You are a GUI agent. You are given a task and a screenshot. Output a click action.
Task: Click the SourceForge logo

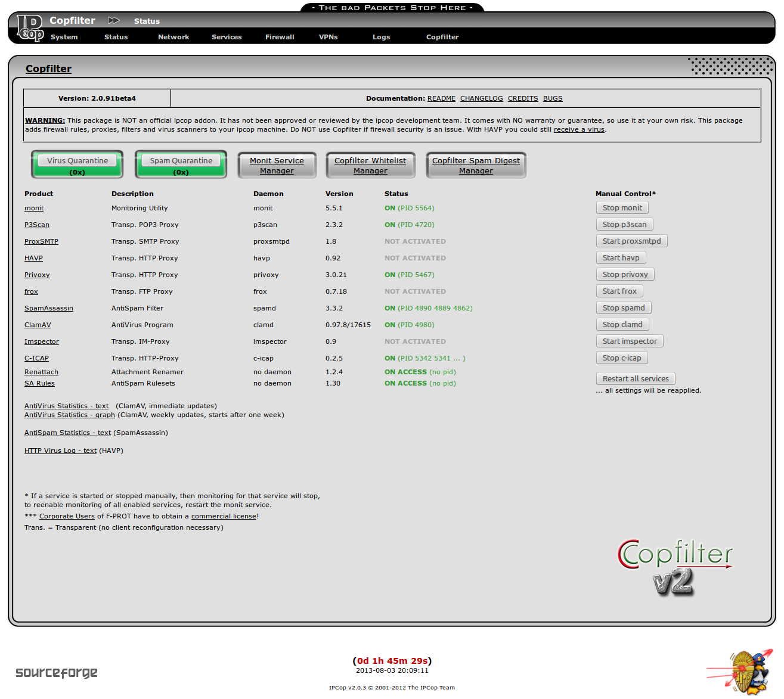click(57, 672)
